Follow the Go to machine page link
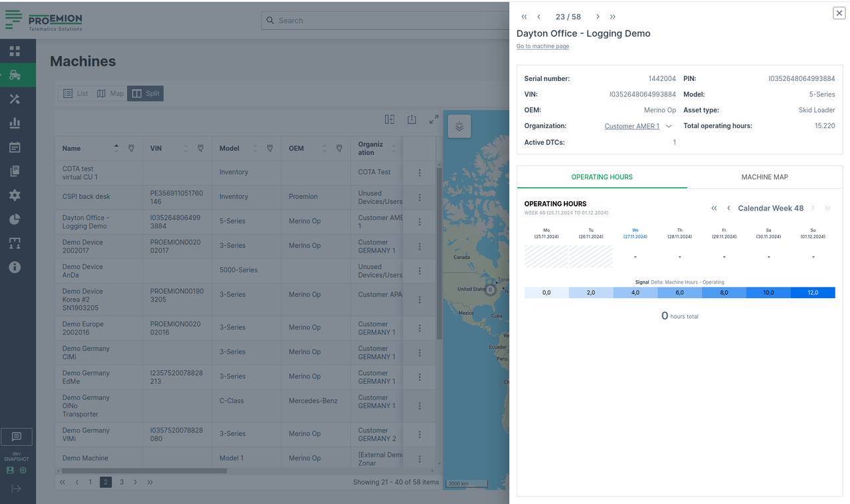The height and width of the screenshot is (504, 850). [x=543, y=46]
